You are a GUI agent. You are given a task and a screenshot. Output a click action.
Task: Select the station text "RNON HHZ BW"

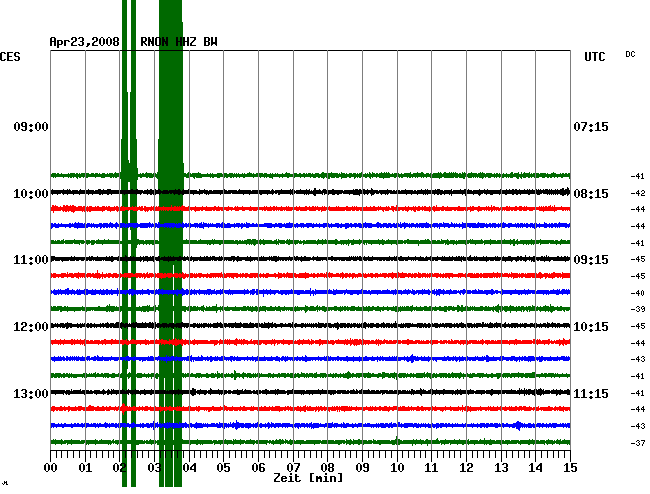coord(179,42)
